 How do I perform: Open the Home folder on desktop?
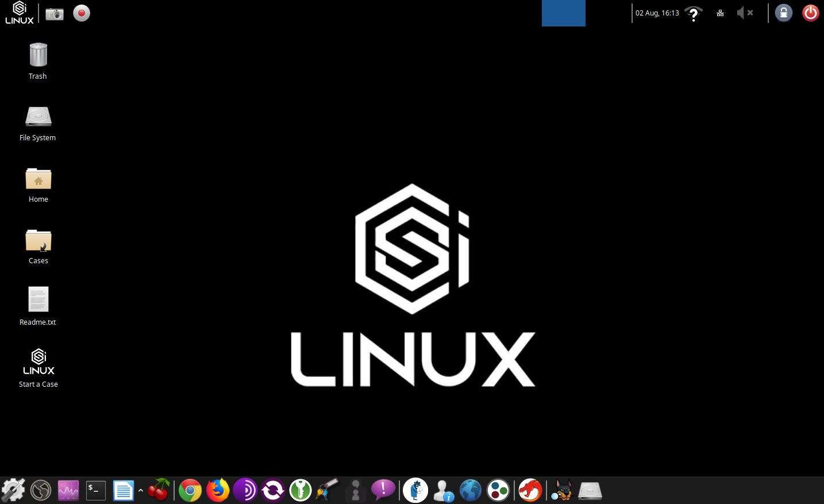38,184
